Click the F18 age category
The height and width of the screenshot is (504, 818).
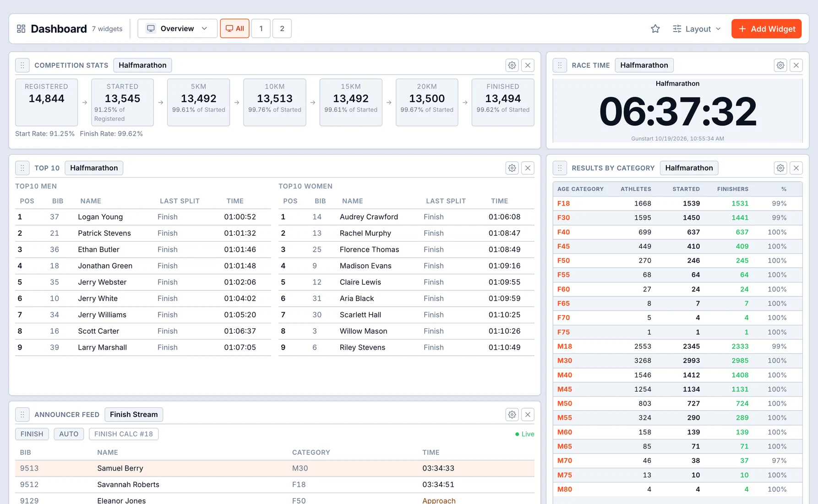[x=563, y=203]
